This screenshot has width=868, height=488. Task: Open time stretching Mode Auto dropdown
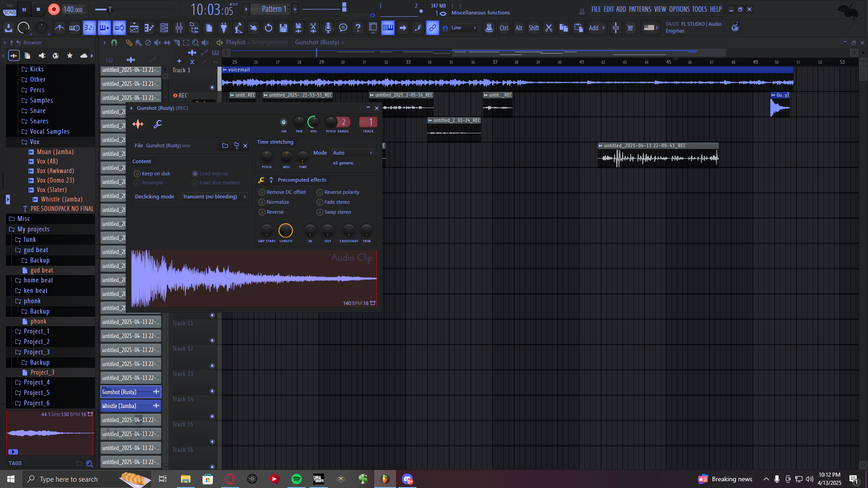click(x=353, y=153)
